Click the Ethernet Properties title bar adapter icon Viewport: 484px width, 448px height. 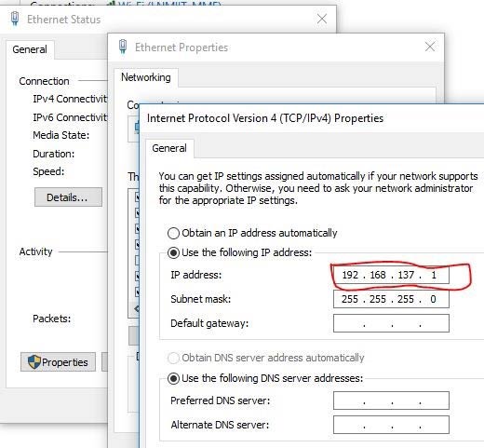123,47
